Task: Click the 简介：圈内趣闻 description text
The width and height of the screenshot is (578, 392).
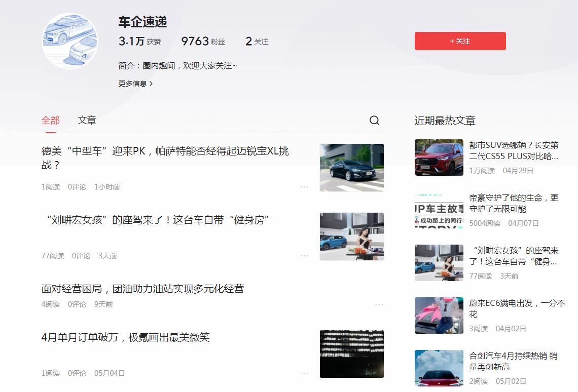Action: [177, 65]
